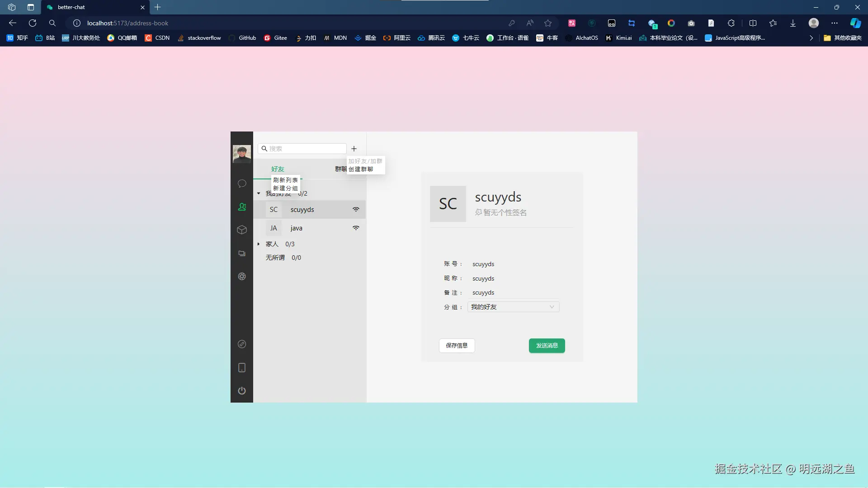Click the offline status icon beside java

pos(356,228)
